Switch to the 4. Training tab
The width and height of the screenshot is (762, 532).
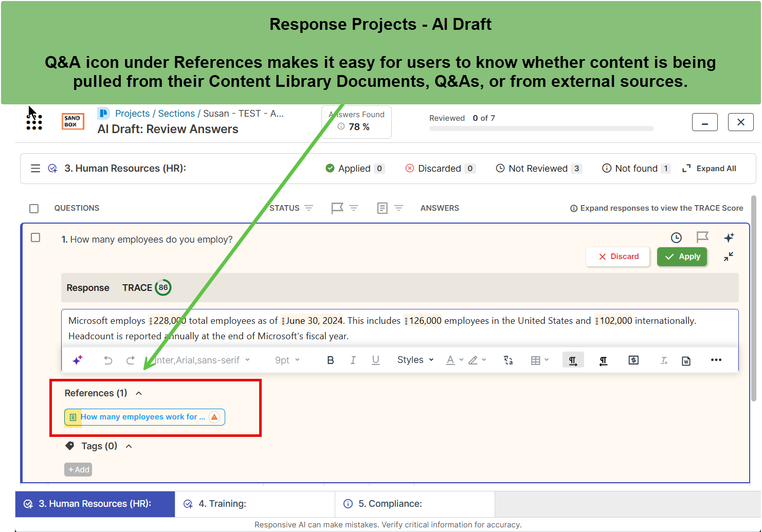[255, 504]
